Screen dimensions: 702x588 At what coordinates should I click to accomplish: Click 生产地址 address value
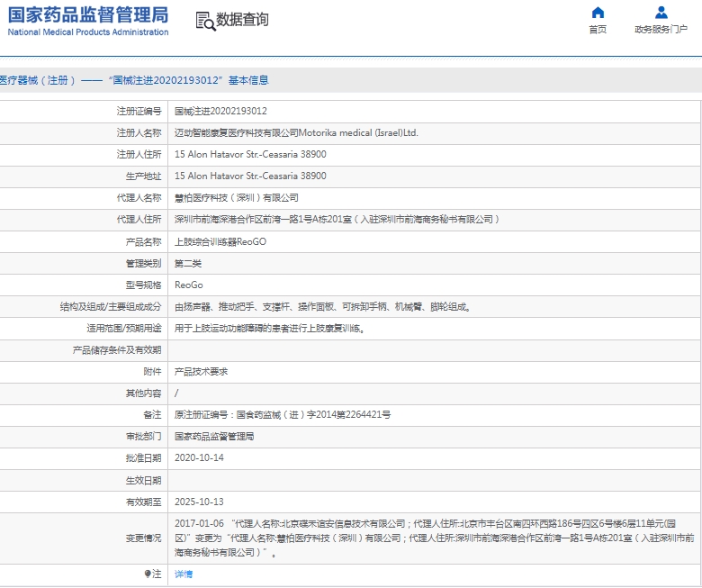pyautogui.click(x=250, y=176)
